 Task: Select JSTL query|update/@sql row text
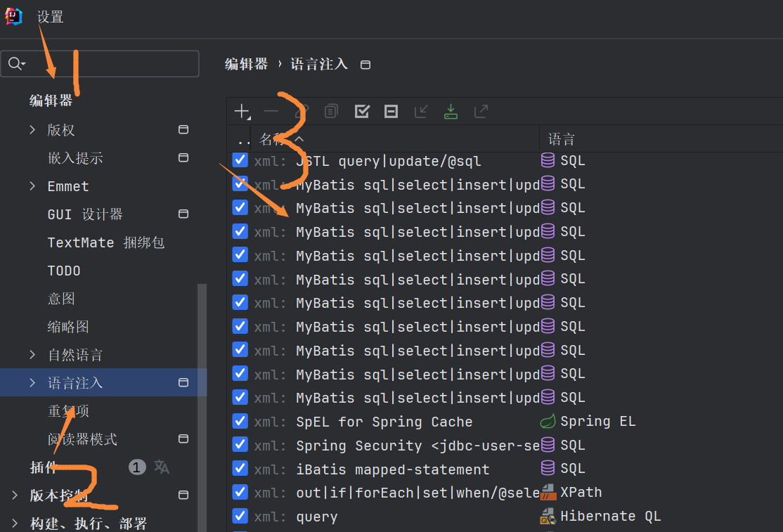click(x=389, y=161)
